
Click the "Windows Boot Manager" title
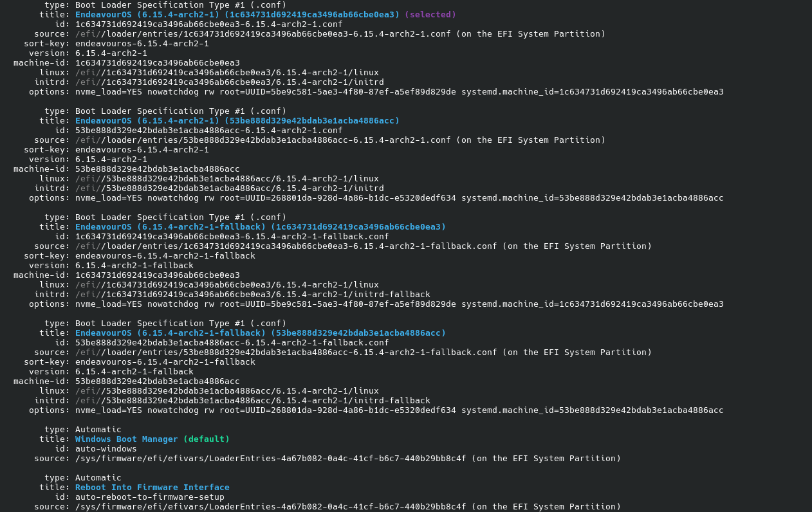127,439
